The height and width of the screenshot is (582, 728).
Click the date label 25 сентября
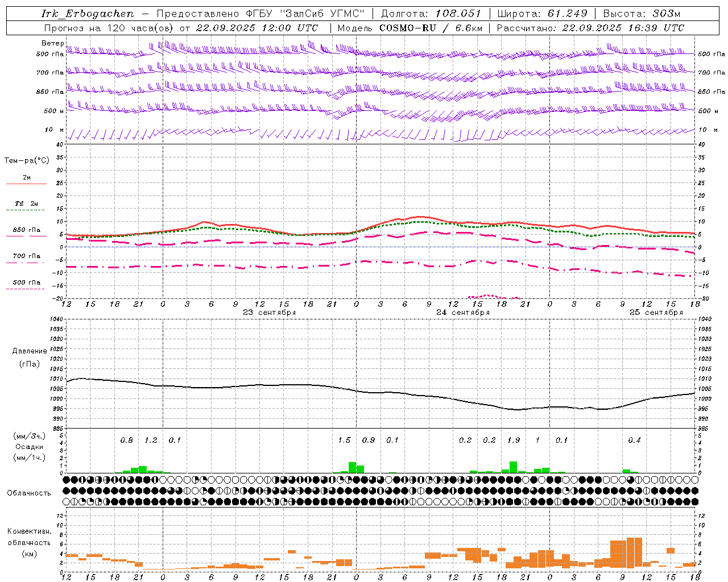point(656,313)
